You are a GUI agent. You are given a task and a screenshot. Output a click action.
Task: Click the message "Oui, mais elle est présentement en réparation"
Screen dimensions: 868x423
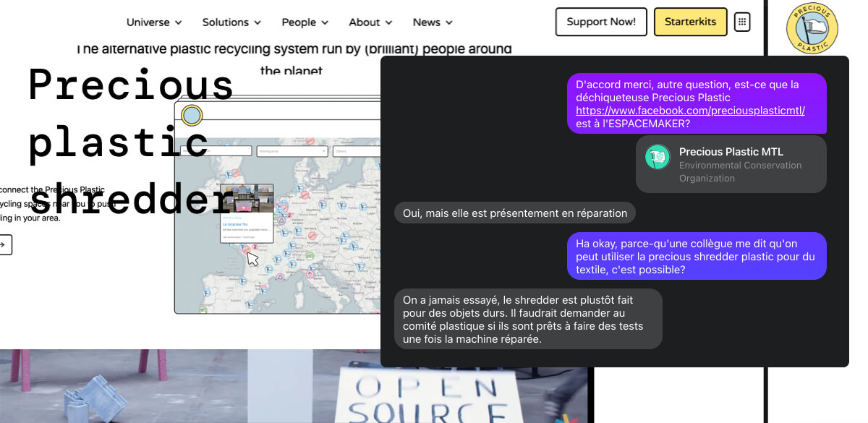[515, 213]
